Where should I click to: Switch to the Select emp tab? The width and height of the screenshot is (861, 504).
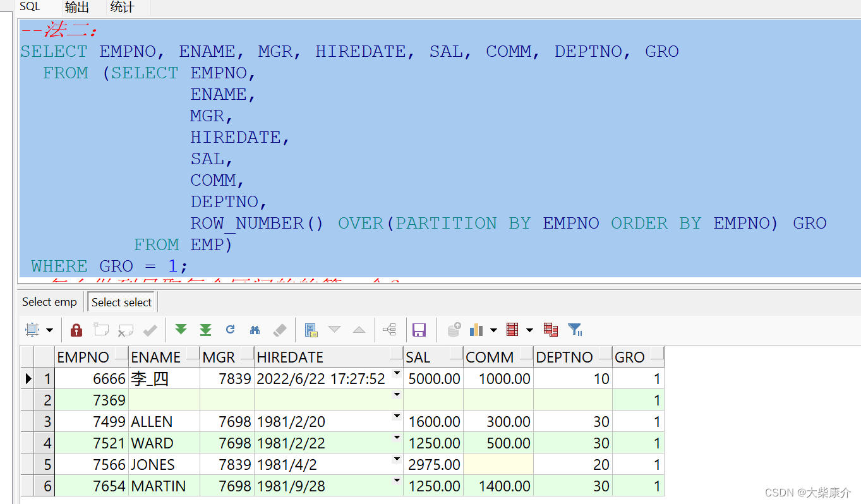point(49,301)
